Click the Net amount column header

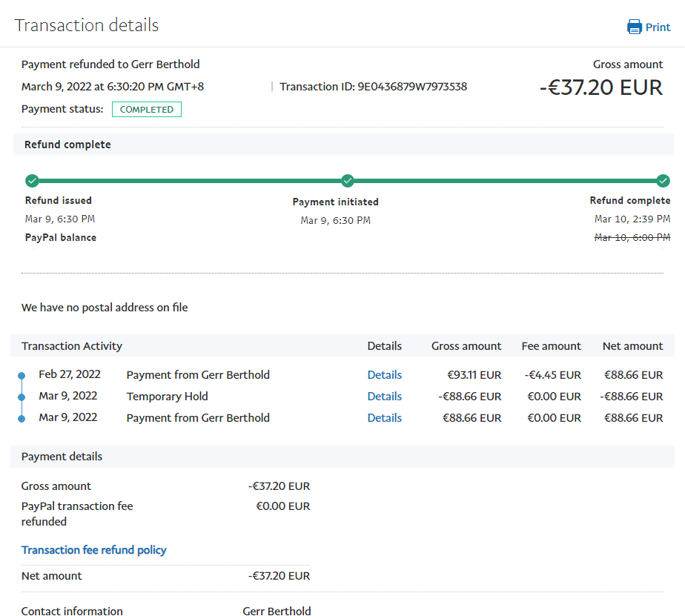[x=632, y=346]
